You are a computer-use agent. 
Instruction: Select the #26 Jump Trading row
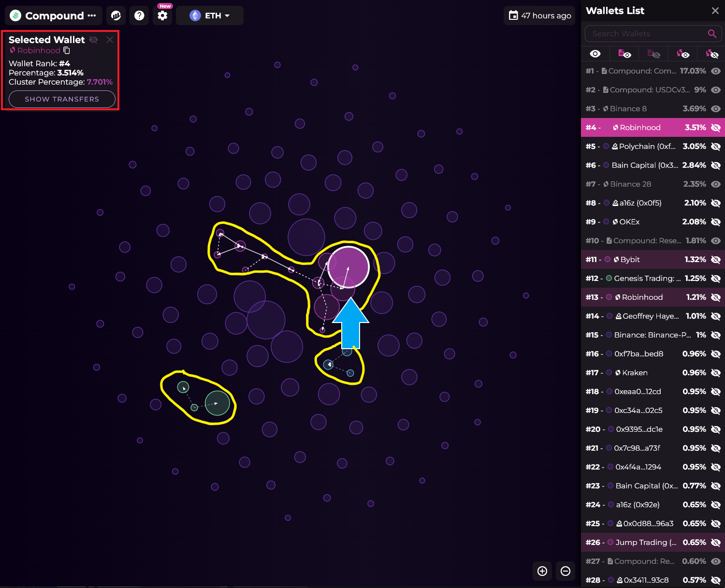(653, 543)
